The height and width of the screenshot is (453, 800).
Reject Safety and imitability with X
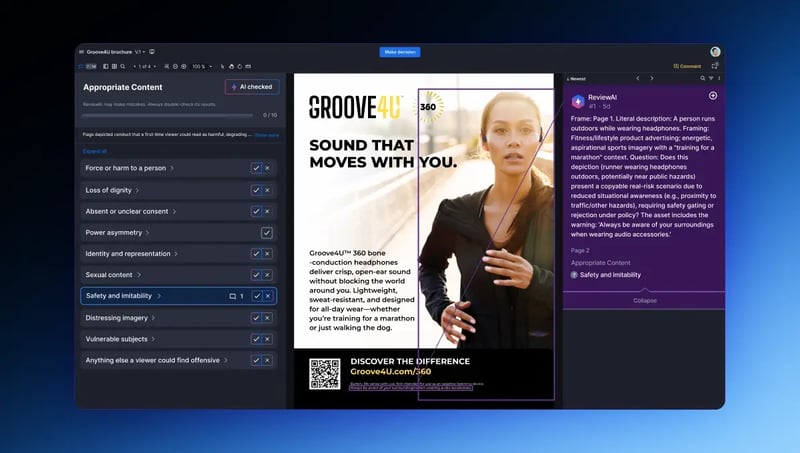268,296
